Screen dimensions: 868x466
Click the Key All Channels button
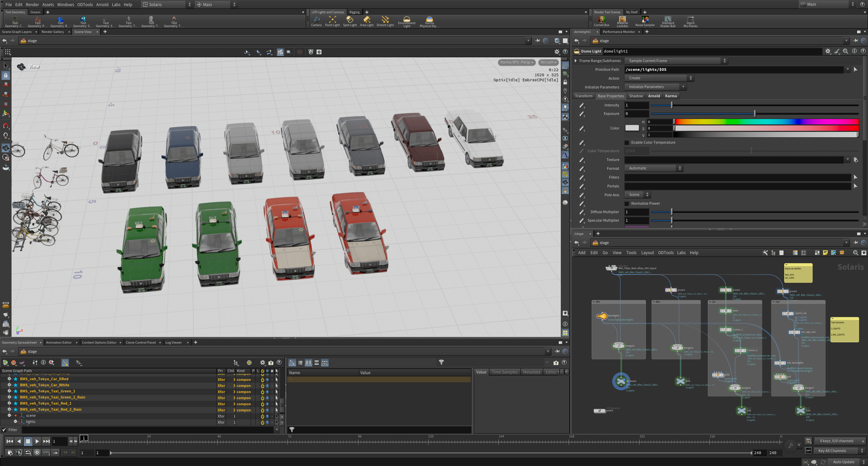pyautogui.click(x=839, y=451)
